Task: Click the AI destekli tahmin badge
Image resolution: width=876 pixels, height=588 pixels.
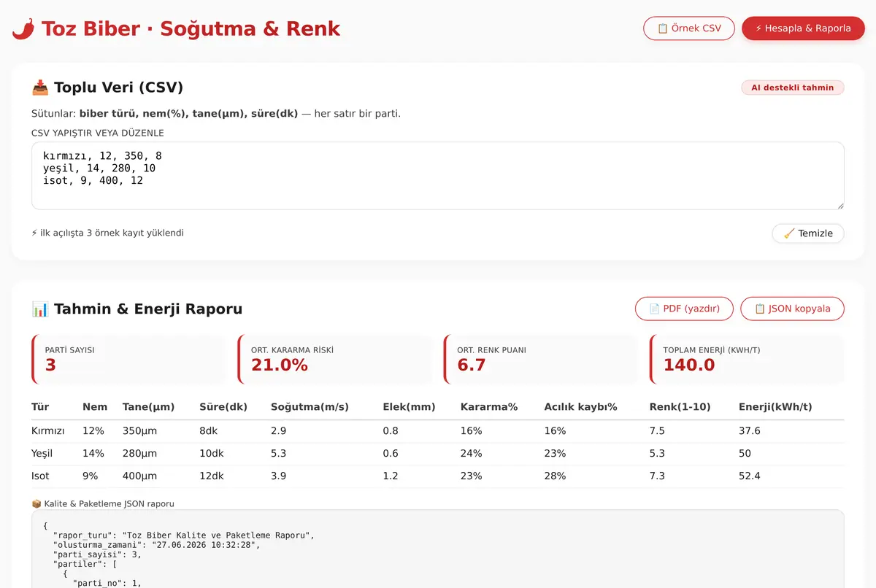Action: pyautogui.click(x=793, y=88)
